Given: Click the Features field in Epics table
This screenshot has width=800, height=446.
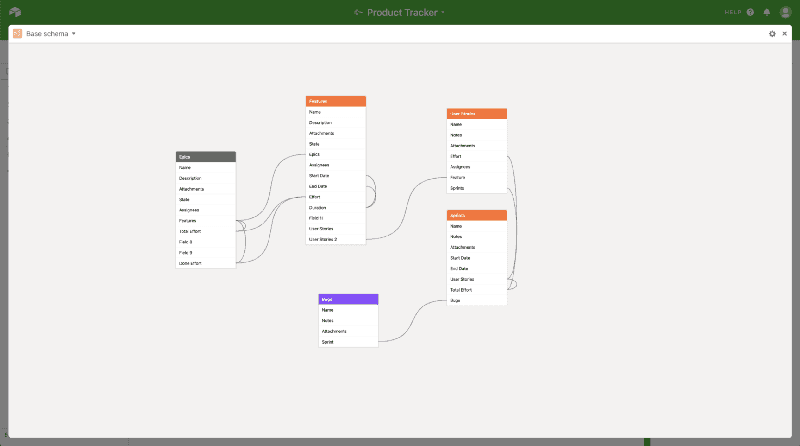Looking at the screenshot, I should 188,221.
